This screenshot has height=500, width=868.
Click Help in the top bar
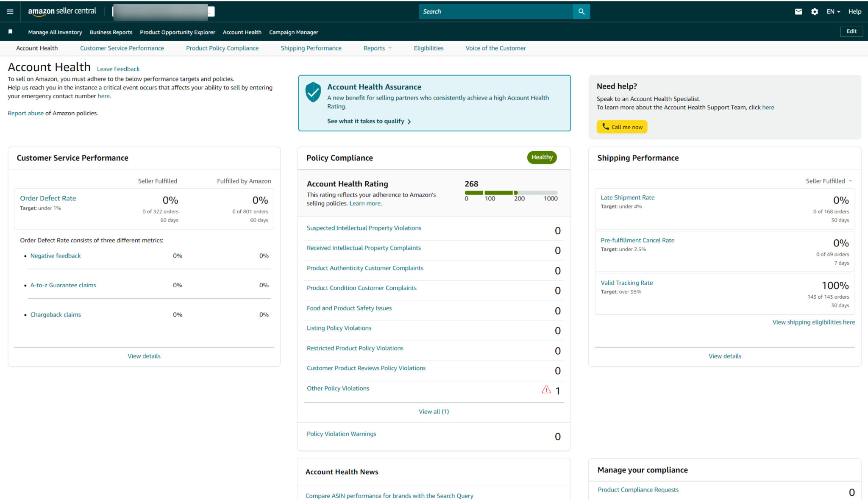[x=854, y=11]
